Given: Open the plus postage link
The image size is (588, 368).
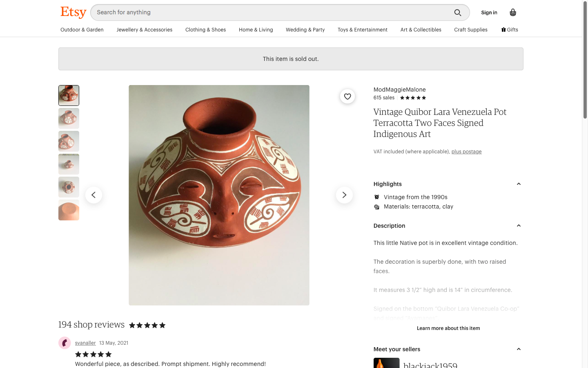Looking at the screenshot, I should pyautogui.click(x=466, y=152).
